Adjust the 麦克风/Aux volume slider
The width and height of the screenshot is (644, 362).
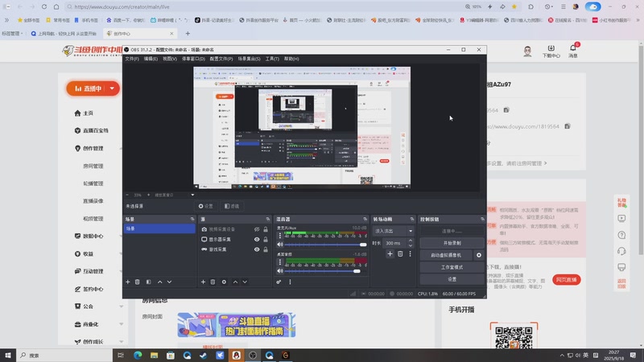click(326, 245)
